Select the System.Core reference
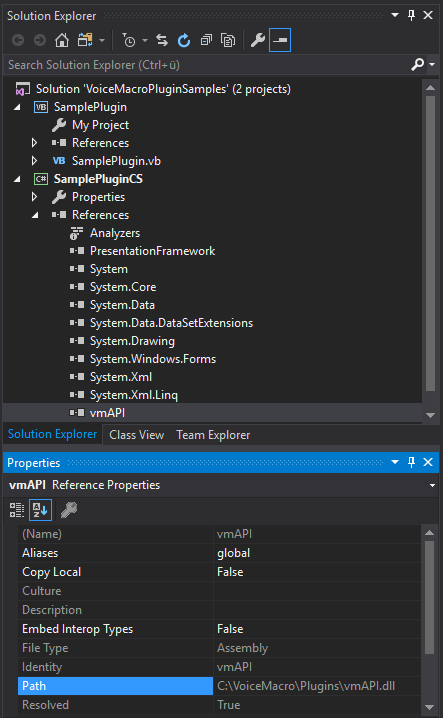 [x=123, y=287]
